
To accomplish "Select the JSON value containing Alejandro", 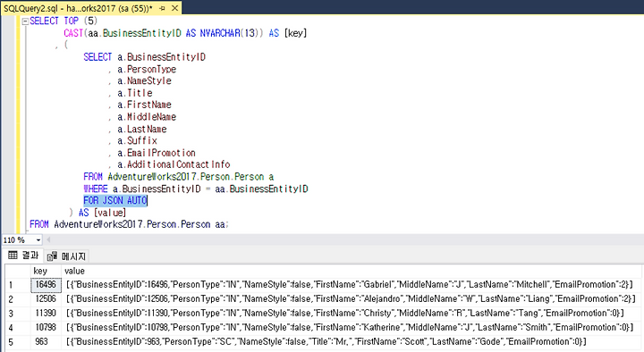I will click(351, 299).
